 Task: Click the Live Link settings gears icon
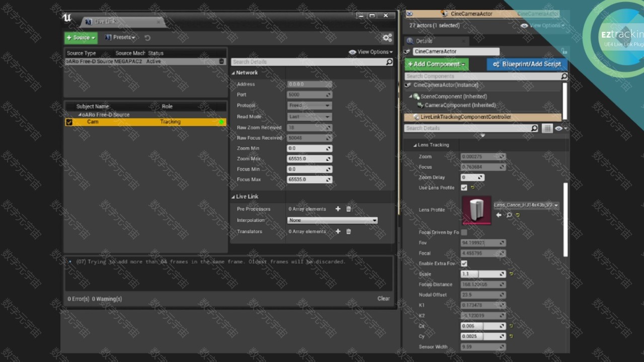pos(387,38)
